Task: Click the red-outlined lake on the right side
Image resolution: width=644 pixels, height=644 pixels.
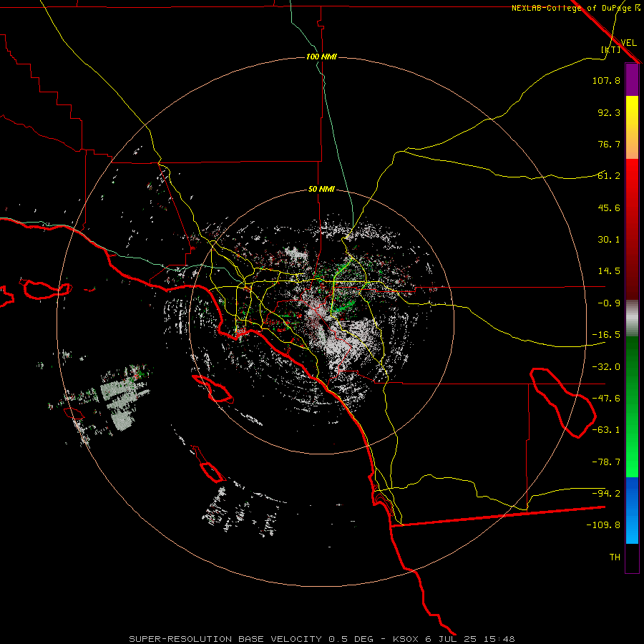Action: (x=562, y=403)
